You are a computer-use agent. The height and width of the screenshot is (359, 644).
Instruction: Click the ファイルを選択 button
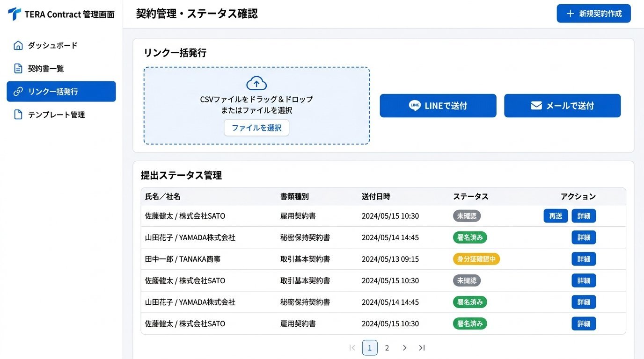256,128
